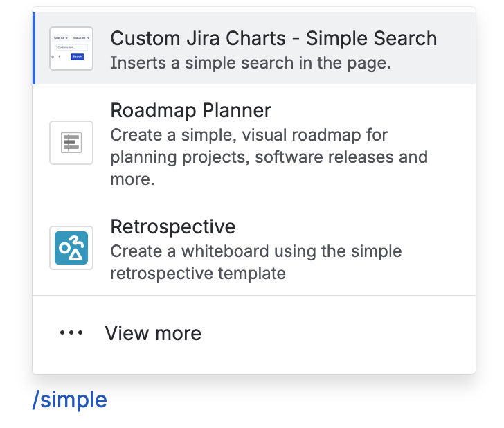Click into the /simple slash command text
The image size is (504, 428).
point(70,400)
